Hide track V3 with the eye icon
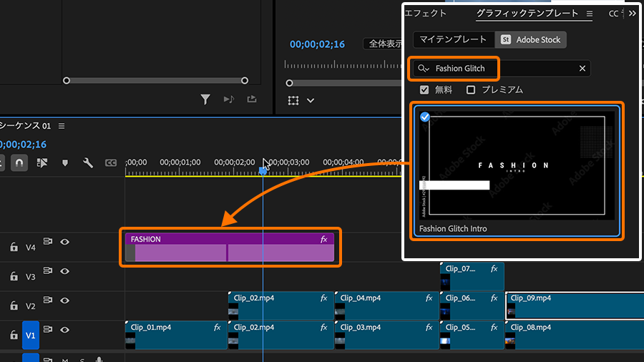 [64, 271]
